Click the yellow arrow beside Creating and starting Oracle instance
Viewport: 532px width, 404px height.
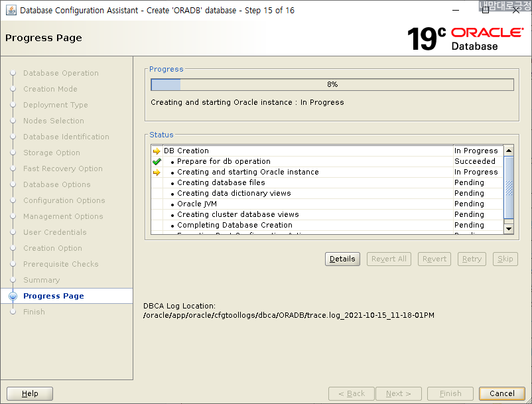click(157, 172)
